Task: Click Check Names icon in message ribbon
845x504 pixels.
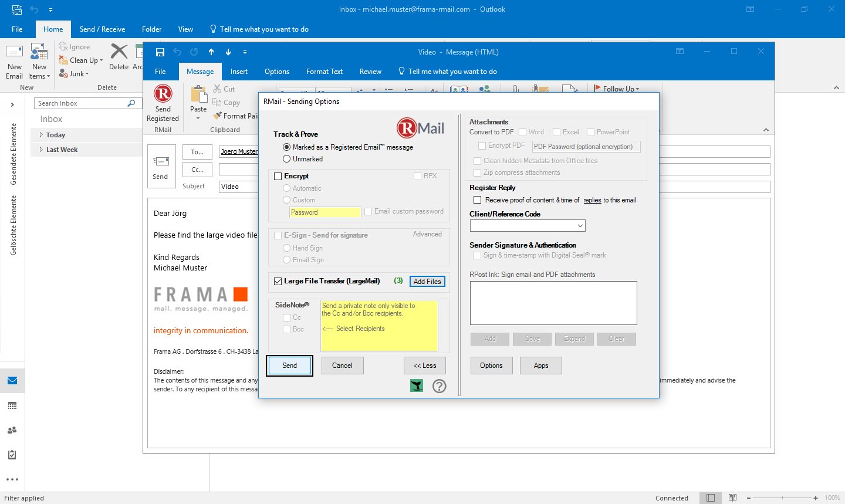Action: click(485, 89)
